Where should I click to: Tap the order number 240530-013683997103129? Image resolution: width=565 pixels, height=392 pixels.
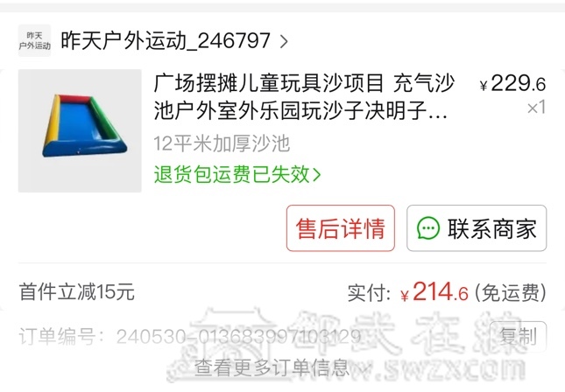238,337
